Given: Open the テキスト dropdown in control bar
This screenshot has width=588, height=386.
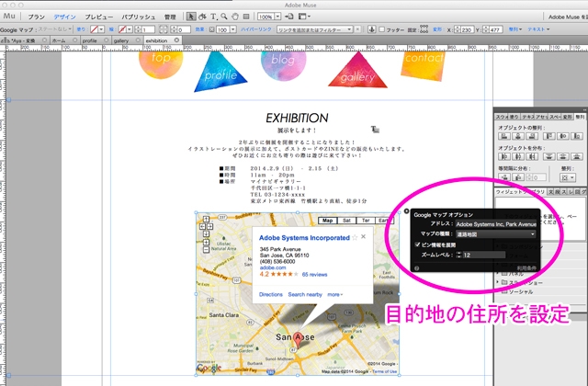Looking at the screenshot, I should click(x=538, y=29).
